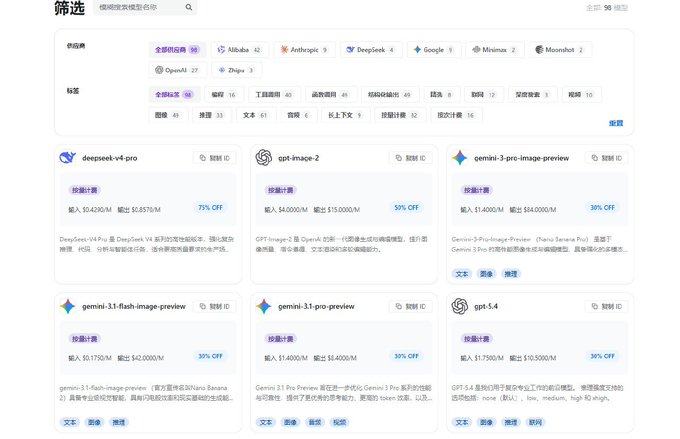This screenshot has height=439, width=680.
Task: Select the 按量计费 32 tag filter
Action: [400, 115]
